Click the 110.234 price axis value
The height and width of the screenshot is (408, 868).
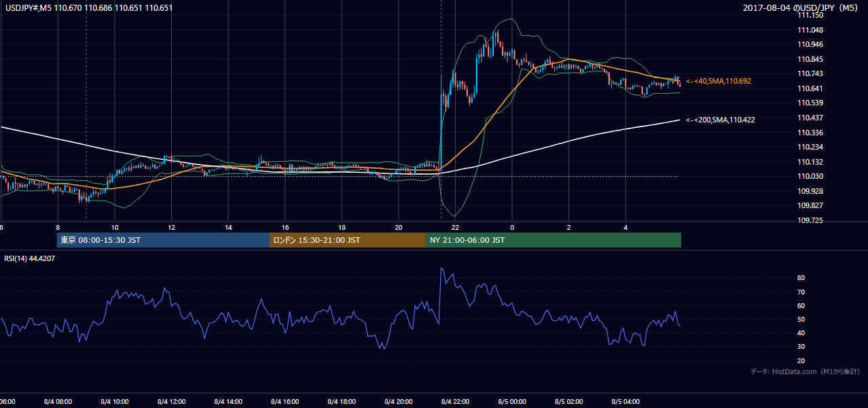pyautogui.click(x=810, y=147)
